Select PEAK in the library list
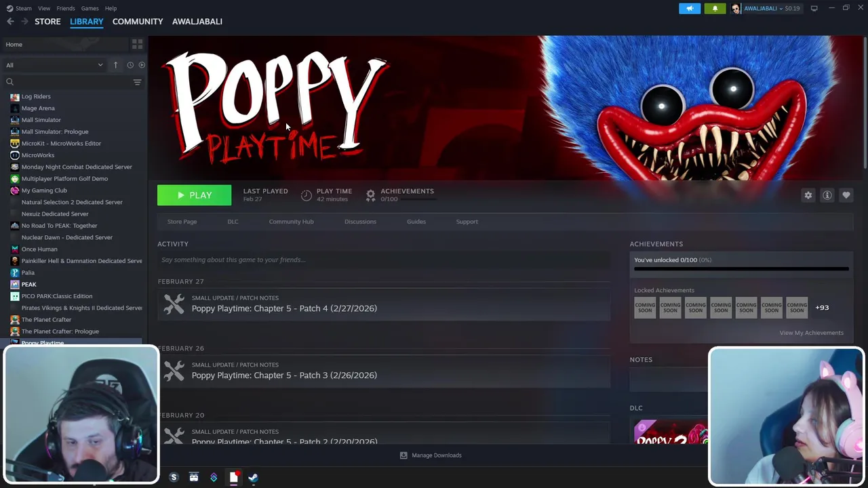Viewport: 868px width, 488px height. point(28,285)
